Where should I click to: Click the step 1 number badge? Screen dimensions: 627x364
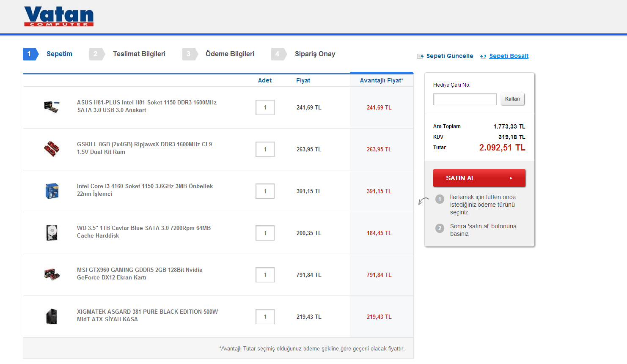30,54
